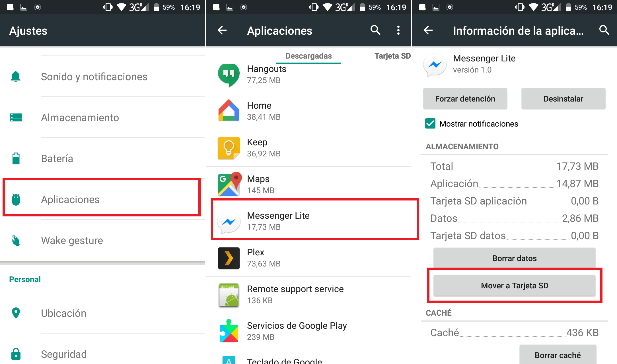Open the three-dot overflow menu in Aplicaciones
Image resolution: width=617 pixels, height=364 pixels.
click(x=398, y=30)
